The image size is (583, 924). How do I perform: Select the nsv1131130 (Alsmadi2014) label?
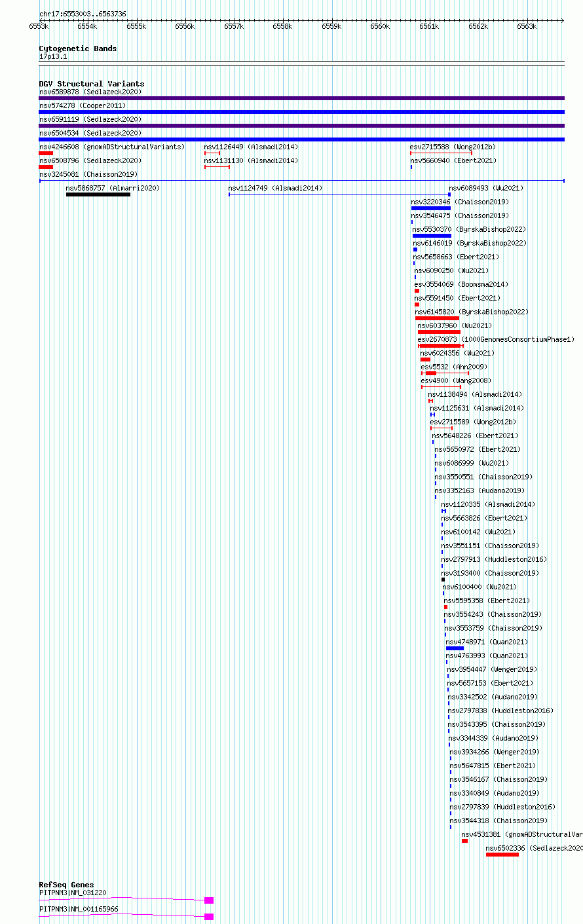tap(251, 160)
